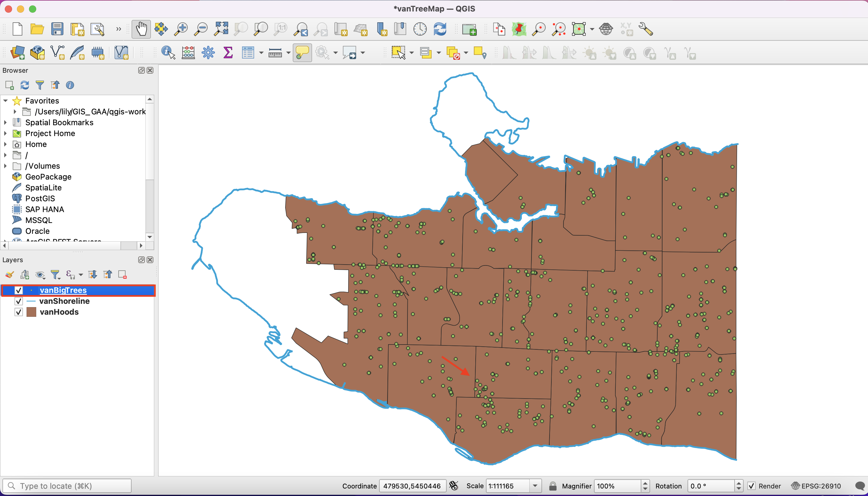Image resolution: width=868 pixels, height=496 pixels.
Task: Click the Type to locate search field
Action: tap(67, 486)
